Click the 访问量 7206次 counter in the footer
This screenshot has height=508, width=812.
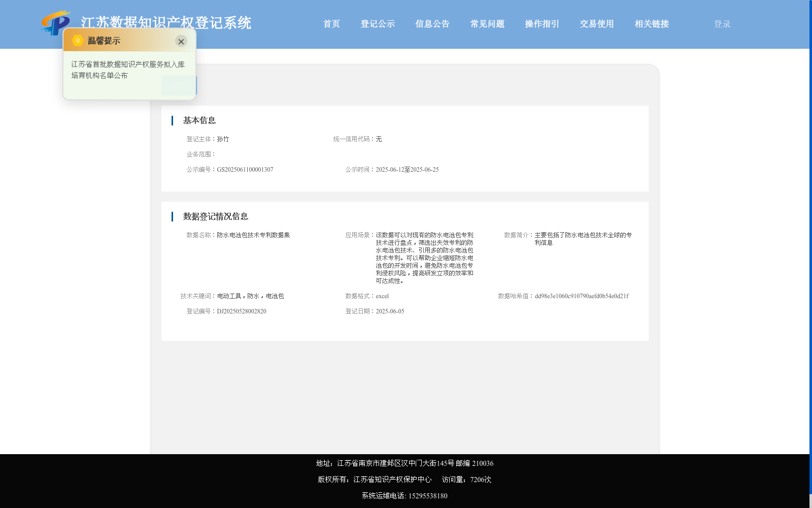tap(466, 480)
